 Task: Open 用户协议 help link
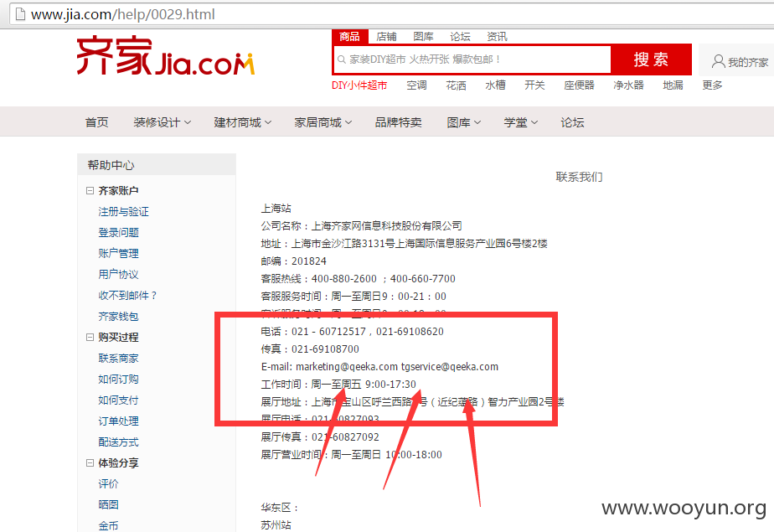(118, 275)
